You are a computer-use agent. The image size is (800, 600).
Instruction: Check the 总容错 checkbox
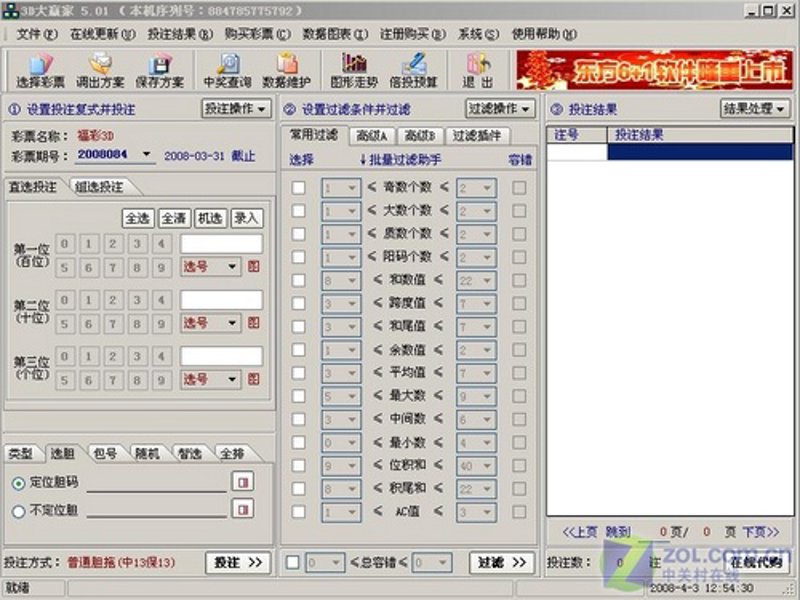click(x=292, y=562)
